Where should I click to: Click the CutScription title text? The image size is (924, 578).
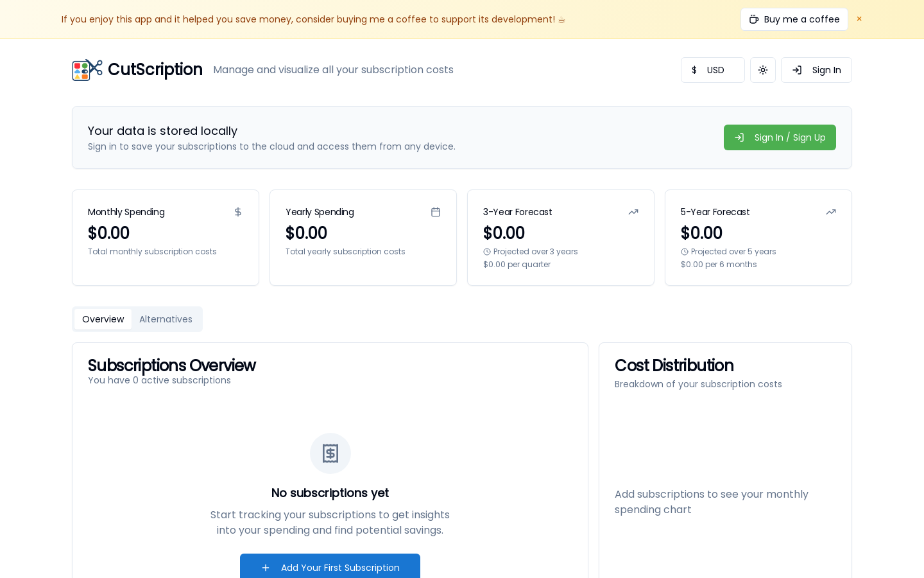pos(155,69)
